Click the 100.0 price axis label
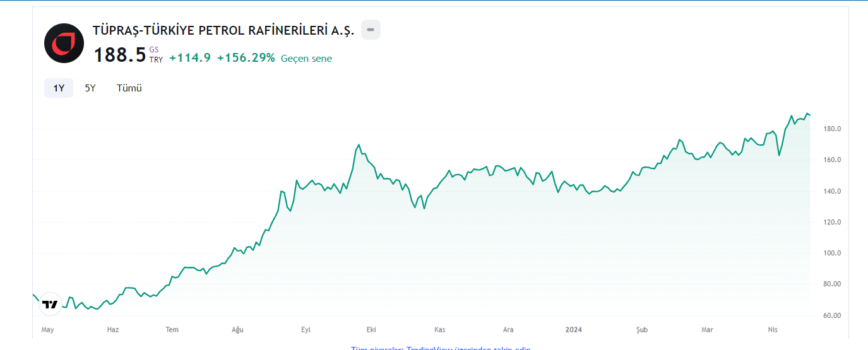868x350 pixels. 831,253
